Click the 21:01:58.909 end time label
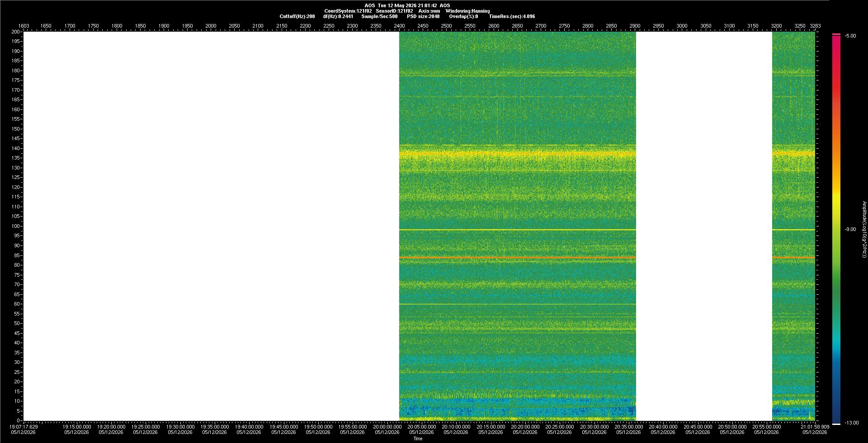Image resolution: width=868 pixels, height=443 pixels. pos(815,427)
